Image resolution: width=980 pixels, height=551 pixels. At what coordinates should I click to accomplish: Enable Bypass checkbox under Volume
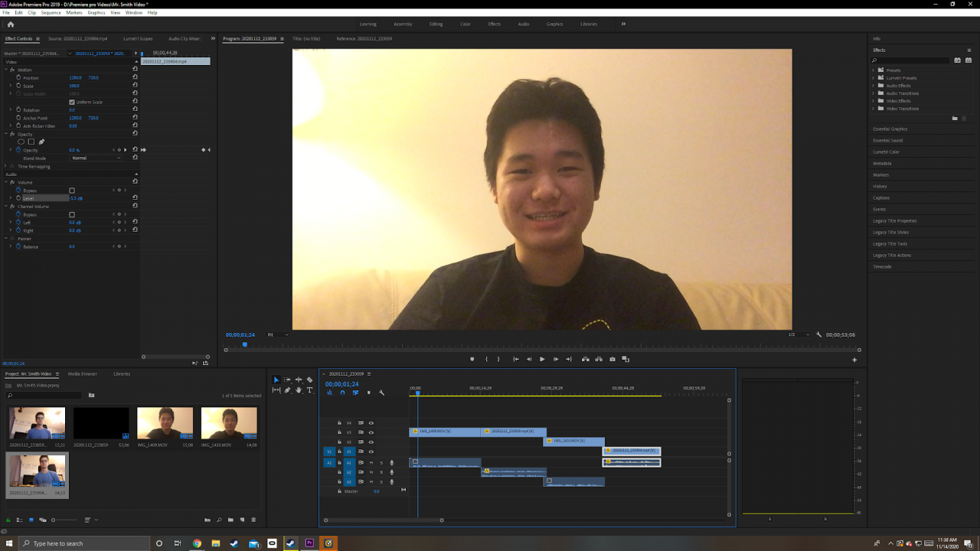72,191
